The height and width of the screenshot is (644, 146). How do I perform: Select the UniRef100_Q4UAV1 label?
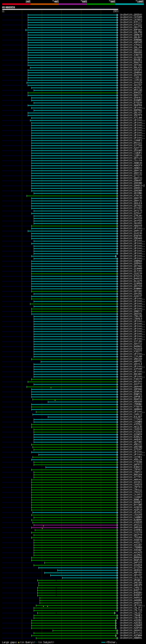tap(131, 631)
